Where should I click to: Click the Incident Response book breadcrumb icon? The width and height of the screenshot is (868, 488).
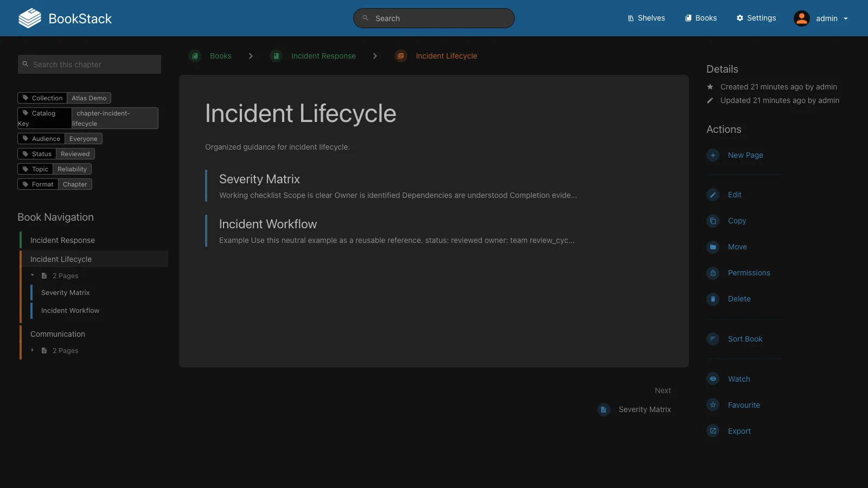coord(276,56)
